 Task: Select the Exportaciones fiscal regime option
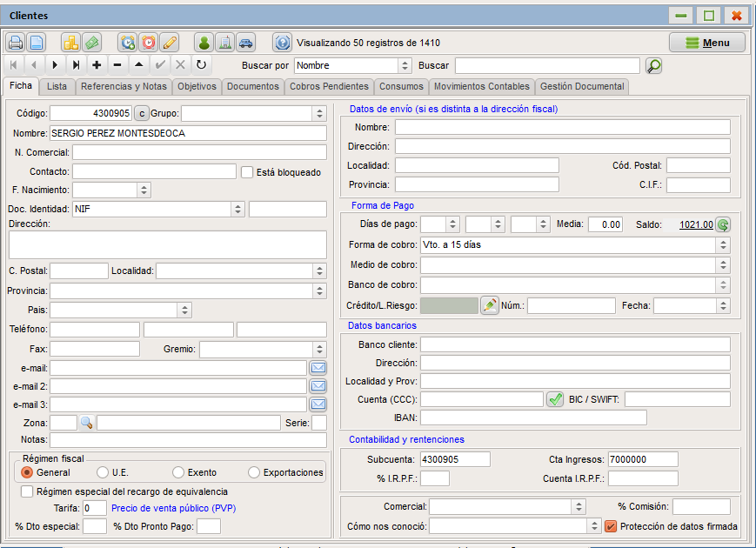254,472
